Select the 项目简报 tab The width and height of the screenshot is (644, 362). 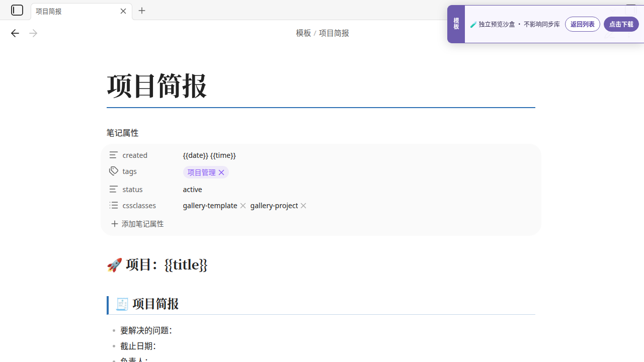(x=82, y=11)
